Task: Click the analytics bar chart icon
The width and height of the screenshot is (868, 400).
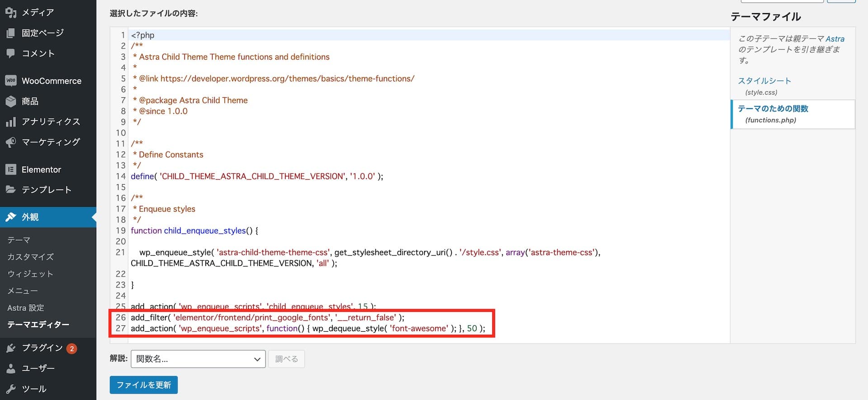Action: pos(11,122)
